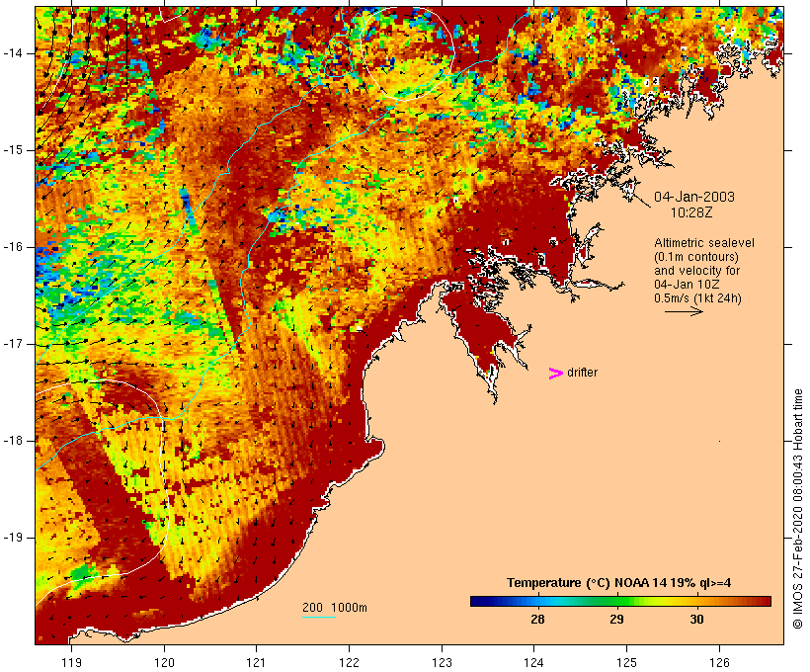Click the magenta drifter marker in legend
This screenshot has width=810, height=672.
tap(556, 374)
